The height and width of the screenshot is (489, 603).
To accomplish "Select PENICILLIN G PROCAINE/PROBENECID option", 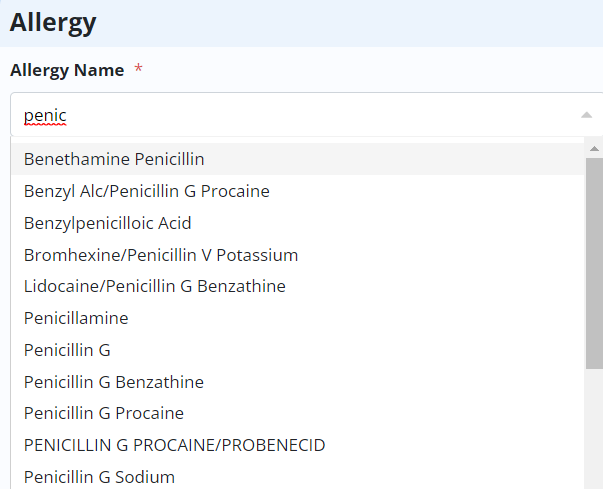I will [174, 445].
